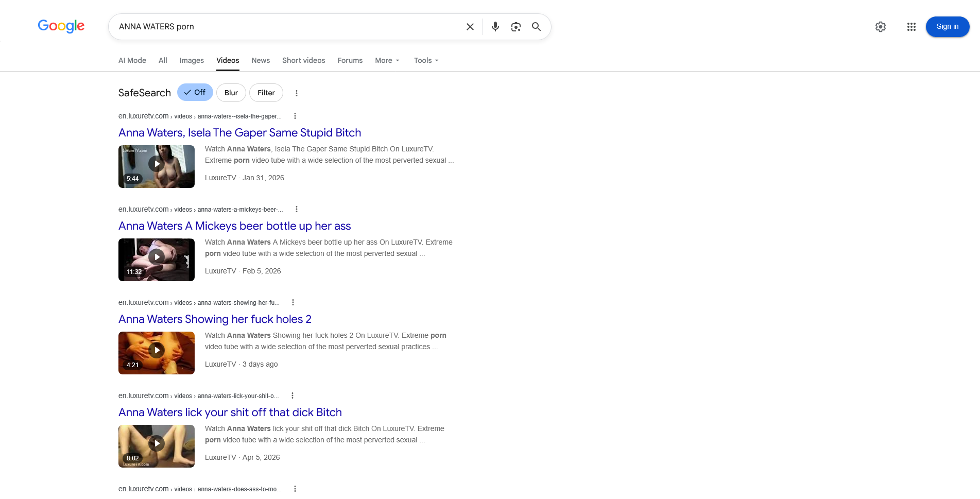The image size is (980, 499).
Task: Click the video thumbnail with 4:21 duration
Action: coord(157,353)
